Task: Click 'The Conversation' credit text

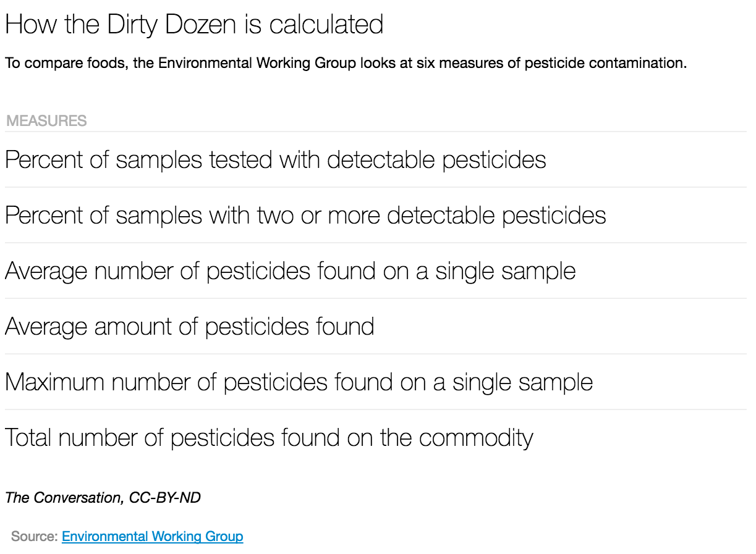Action: coord(63,497)
